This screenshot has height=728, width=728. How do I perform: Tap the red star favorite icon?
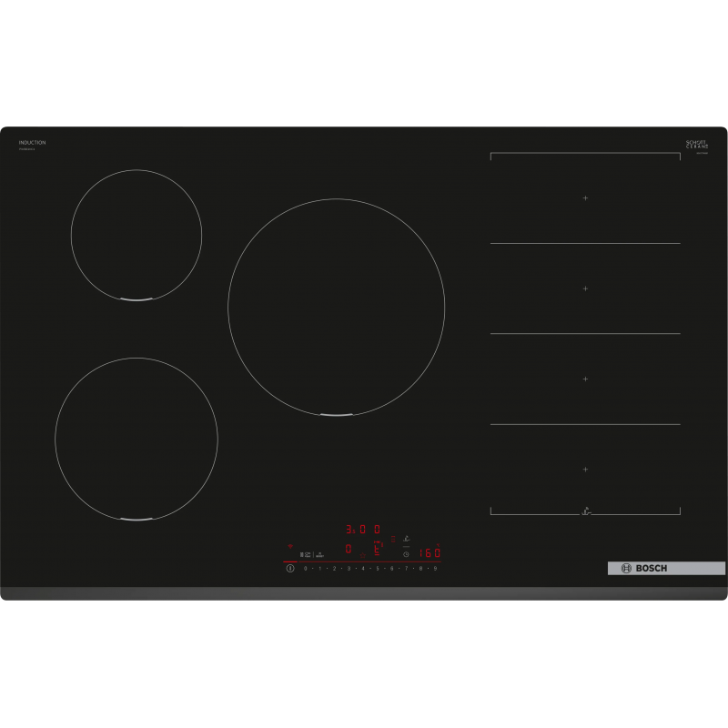[362, 555]
